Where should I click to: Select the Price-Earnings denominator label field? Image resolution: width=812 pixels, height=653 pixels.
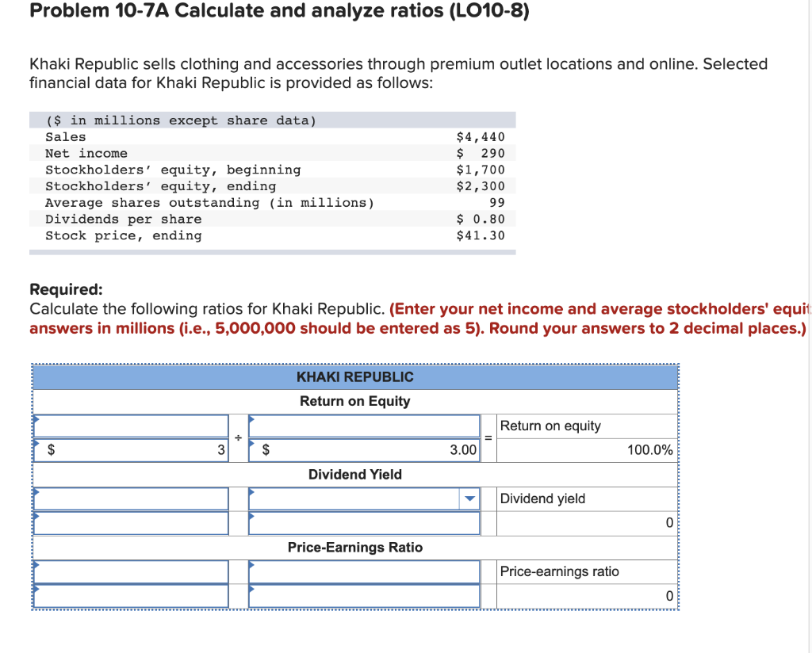tap(364, 571)
